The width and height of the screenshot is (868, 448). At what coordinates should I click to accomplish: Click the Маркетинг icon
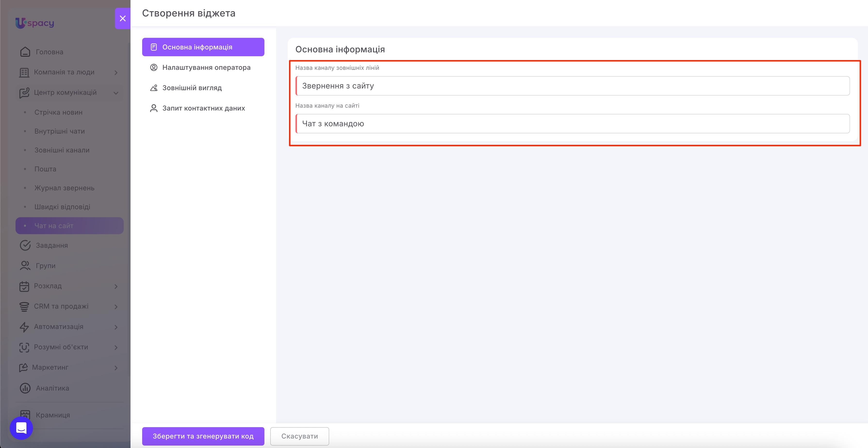pyautogui.click(x=23, y=368)
